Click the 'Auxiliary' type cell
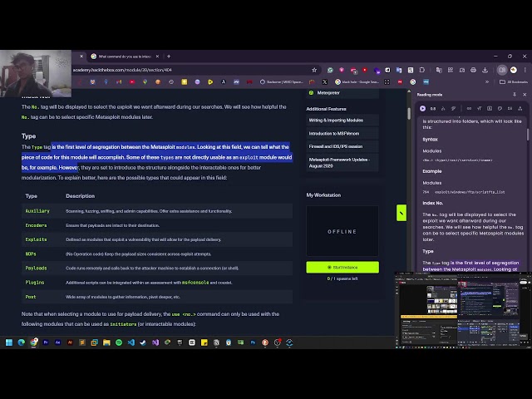Screen dimensions: 532x399 [x=37, y=211]
